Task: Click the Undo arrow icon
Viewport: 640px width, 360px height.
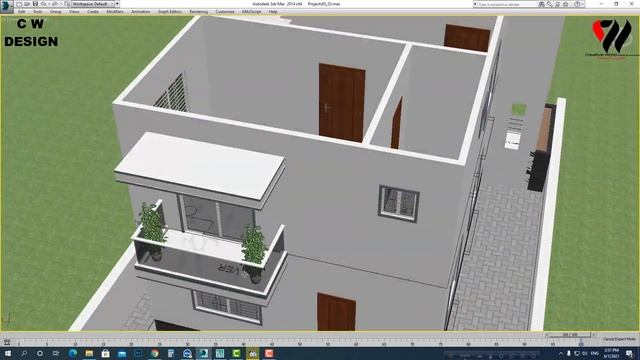Action: point(43,4)
